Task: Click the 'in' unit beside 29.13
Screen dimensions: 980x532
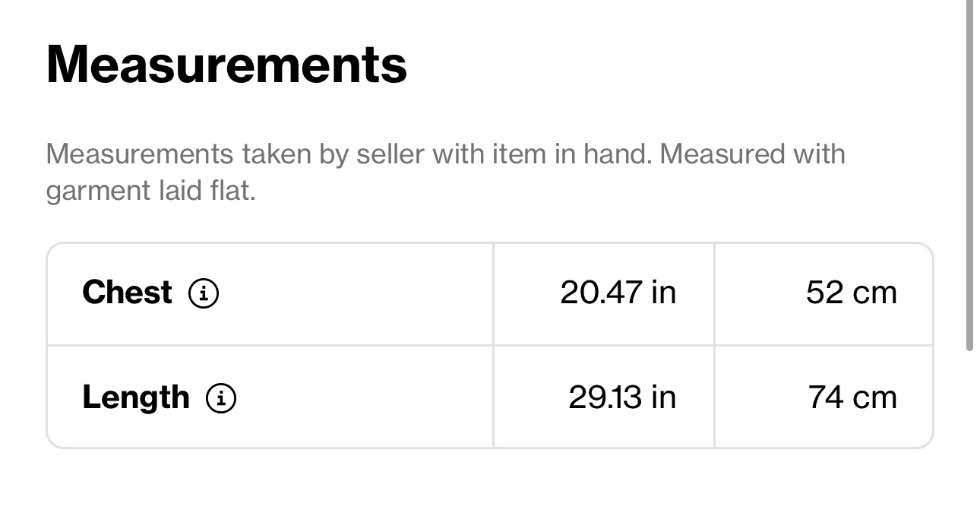Action: [663, 397]
